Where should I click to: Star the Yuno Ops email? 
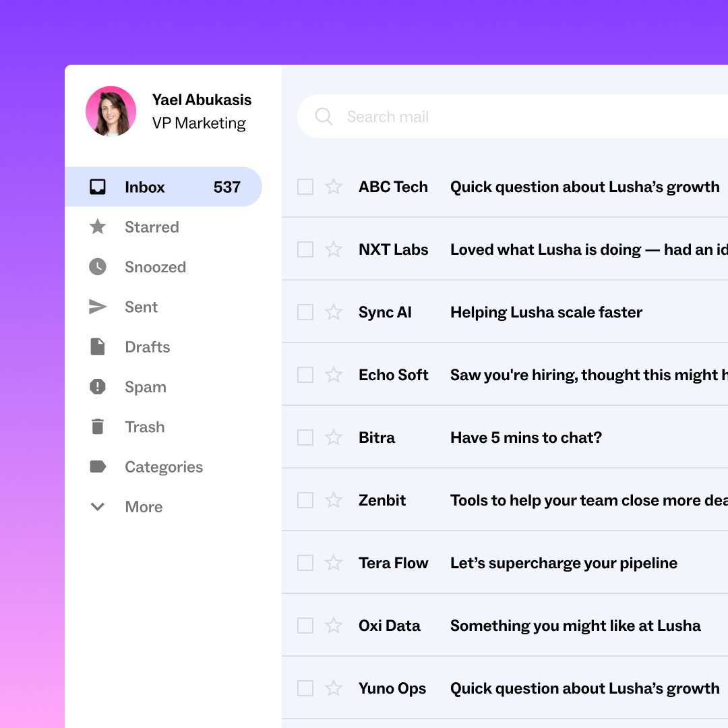point(334,688)
